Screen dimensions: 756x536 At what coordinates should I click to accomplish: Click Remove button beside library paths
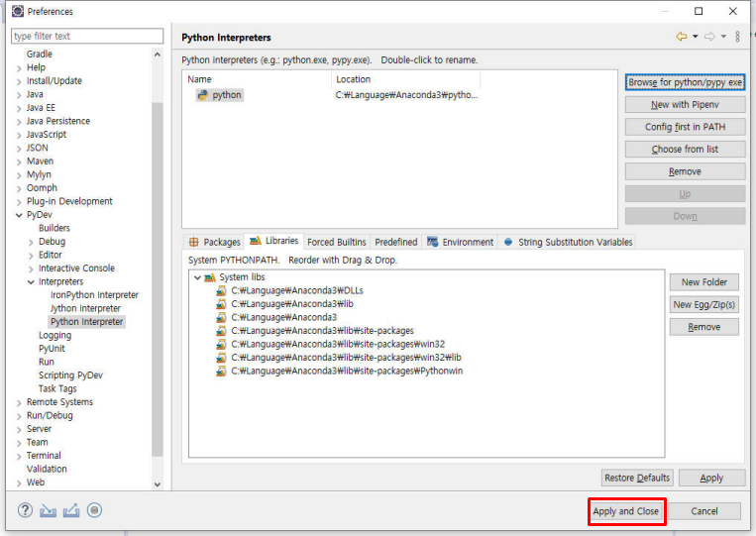(x=703, y=327)
